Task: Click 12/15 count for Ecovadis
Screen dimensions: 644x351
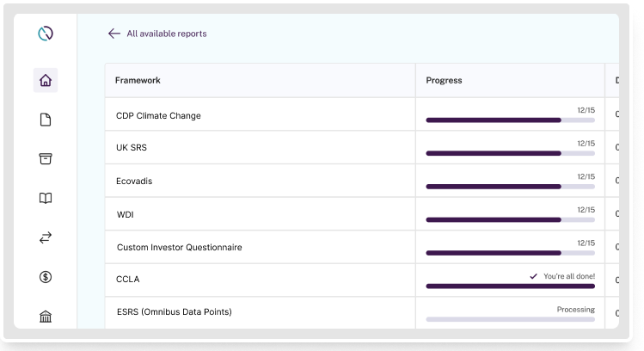Action: click(586, 176)
